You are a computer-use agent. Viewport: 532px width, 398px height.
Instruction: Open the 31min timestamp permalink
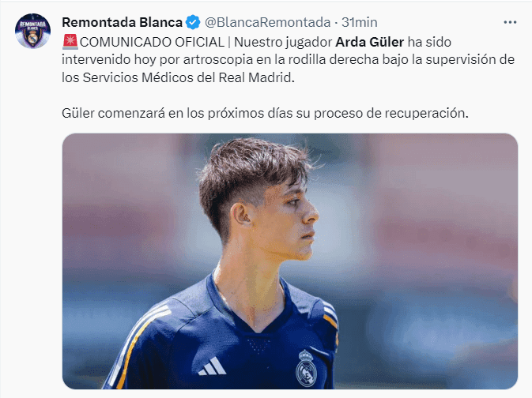click(360, 22)
